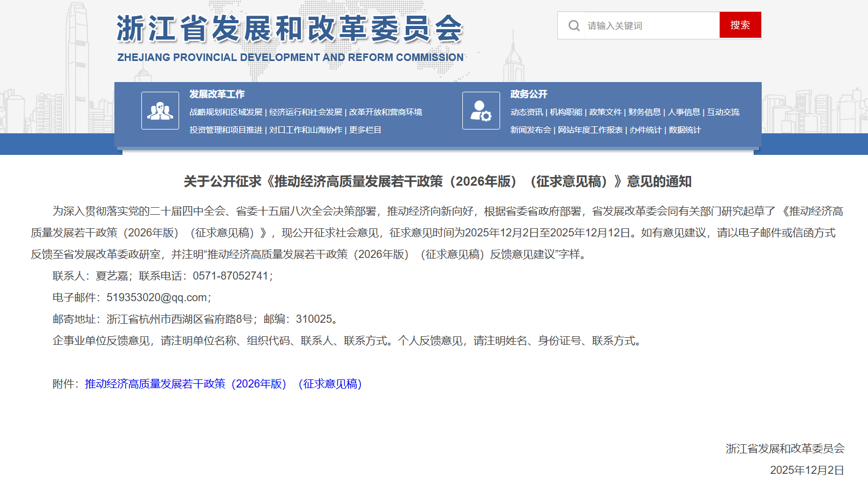This screenshot has height=496, width=868.
Task: Expand 更多栏目 for more columns
Action: (365, 130)
